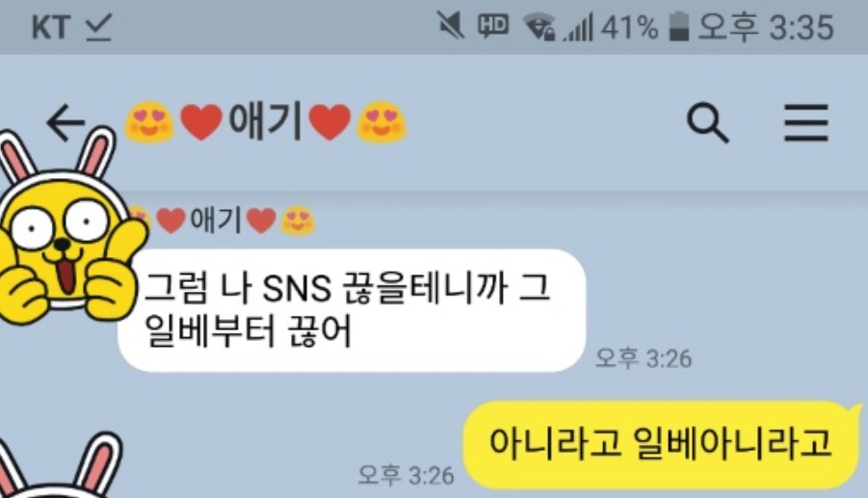Tap the Wi-Fi icon in status bar

click(539, 27)
